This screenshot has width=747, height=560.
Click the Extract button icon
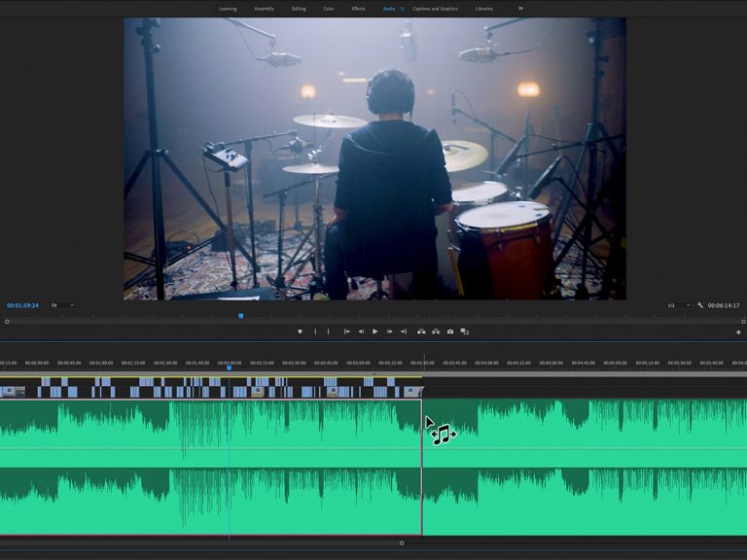(x=436, y=332)
